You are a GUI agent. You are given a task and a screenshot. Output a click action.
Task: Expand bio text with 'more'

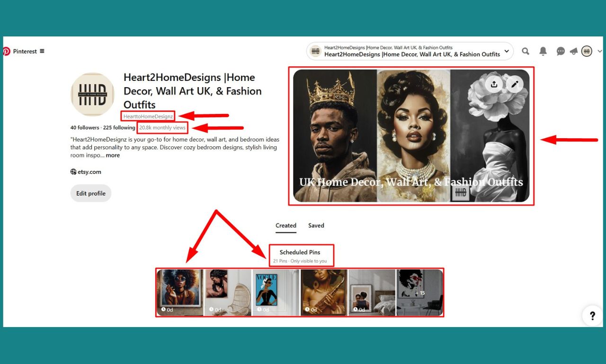(113, 155)
